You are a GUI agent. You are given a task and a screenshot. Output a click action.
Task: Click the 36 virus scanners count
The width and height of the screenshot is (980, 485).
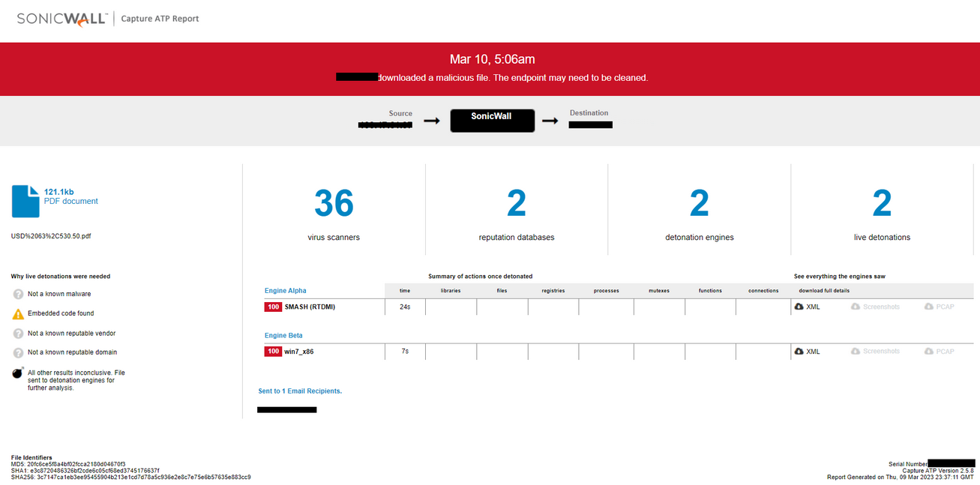[x=334, y=203]
